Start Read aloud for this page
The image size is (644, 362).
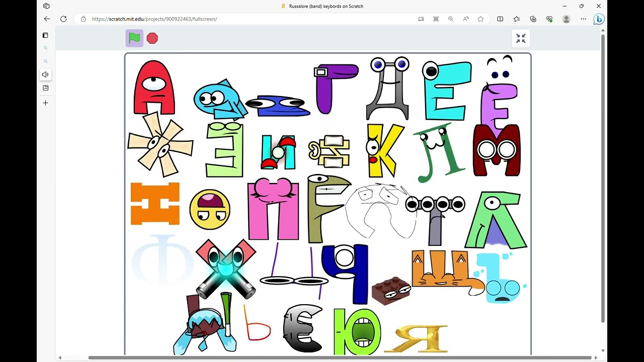click(466, 19)
